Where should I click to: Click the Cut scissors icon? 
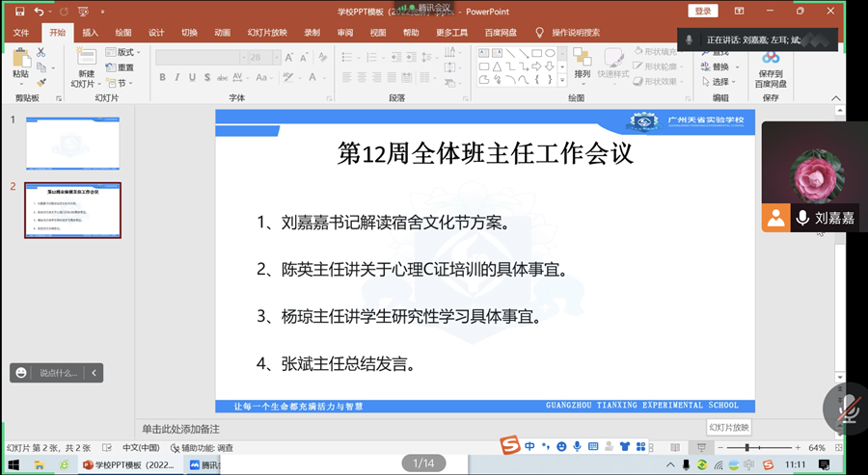tap(41, 53)
